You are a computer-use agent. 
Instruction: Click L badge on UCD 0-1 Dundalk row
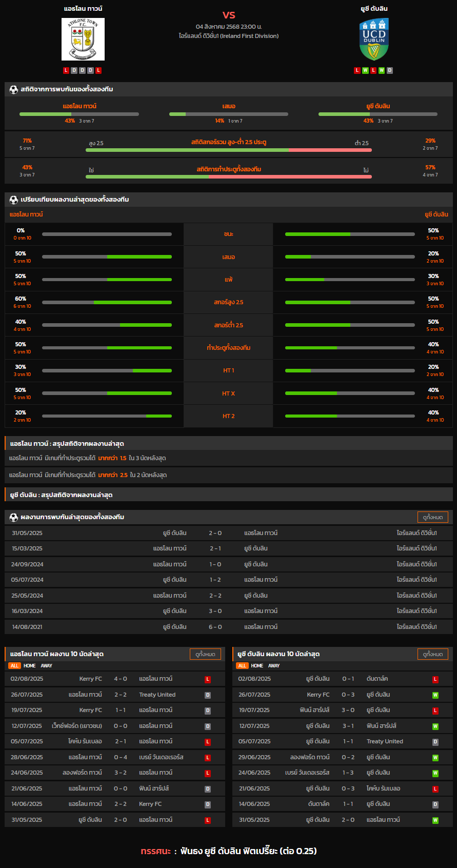pos(435,679)
